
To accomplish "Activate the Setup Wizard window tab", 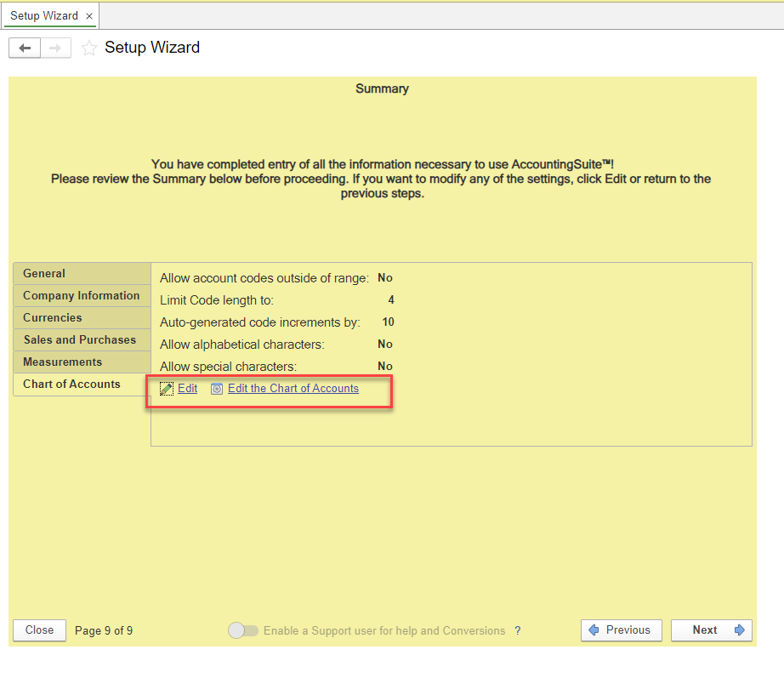I will [44, 16].
